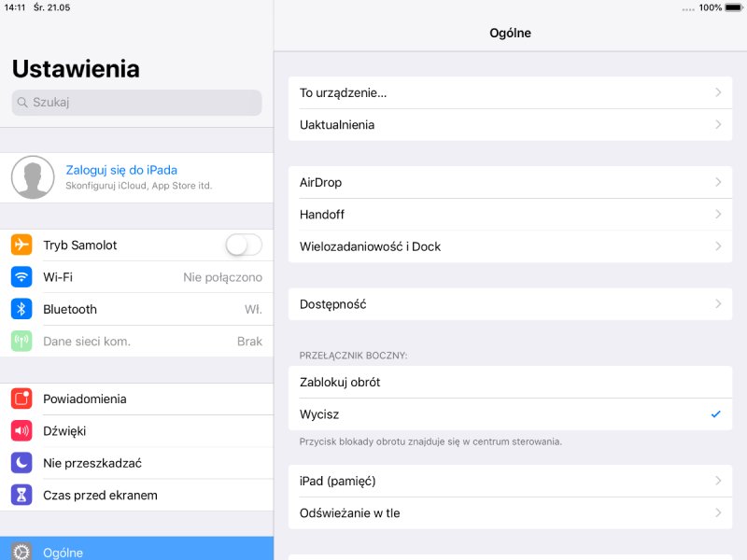The width and height of the screenshot is (747, 560).
Task: Select the Ogólne gear icon
Action: (x=21, y=552)
